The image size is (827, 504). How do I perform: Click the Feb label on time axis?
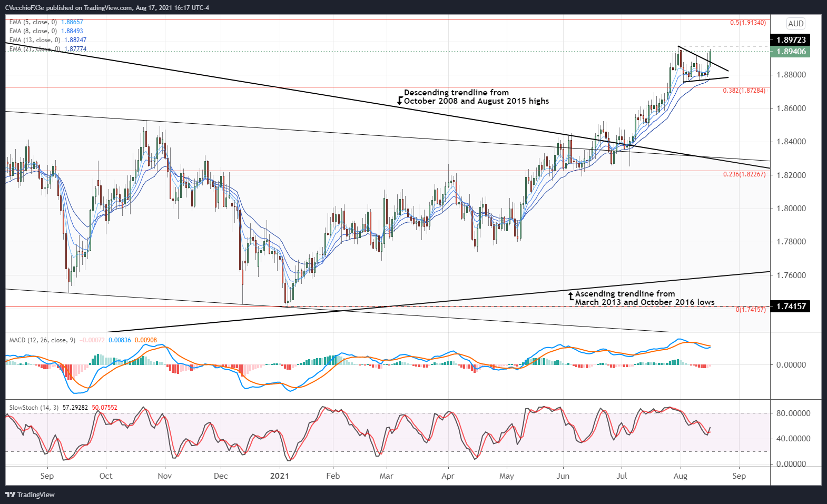click(x=333, y=476)
